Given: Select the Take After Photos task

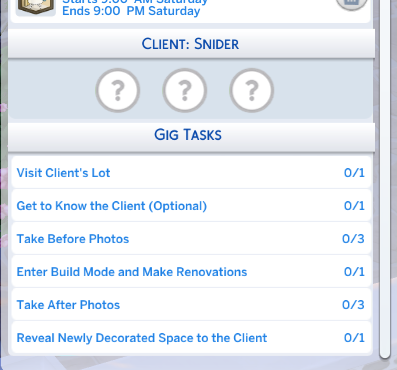Looking at the screenshot, I should click(x=191, y=305).
